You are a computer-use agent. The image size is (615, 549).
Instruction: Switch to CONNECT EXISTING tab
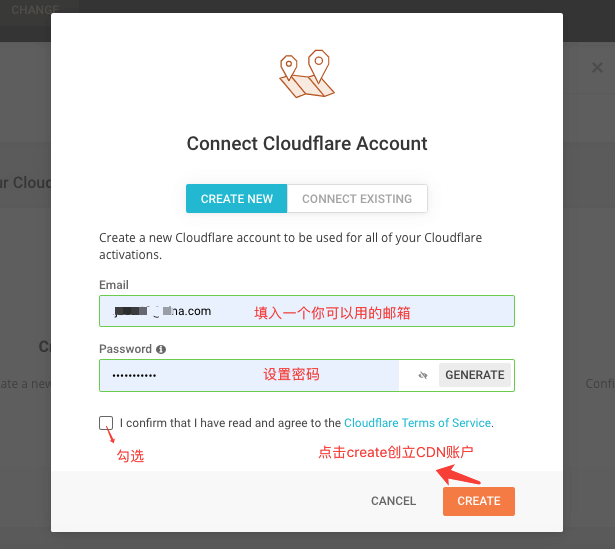pyautogui.click(x=357, y=199)
